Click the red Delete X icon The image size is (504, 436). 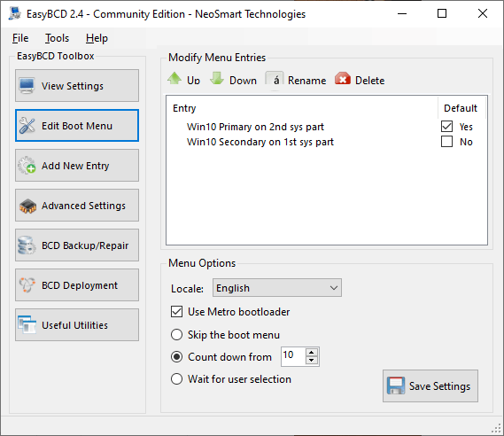pyautogui.click(x=343, y=79)
